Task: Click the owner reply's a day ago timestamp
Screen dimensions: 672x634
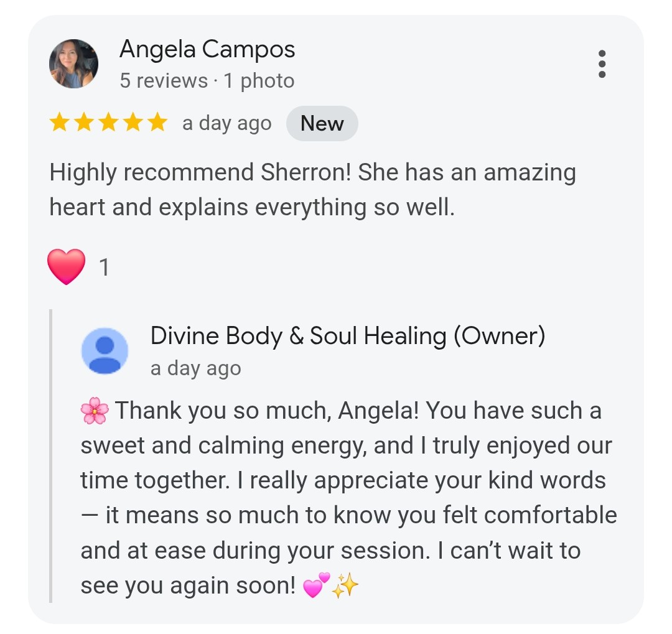Action: [x=195, y=368]
